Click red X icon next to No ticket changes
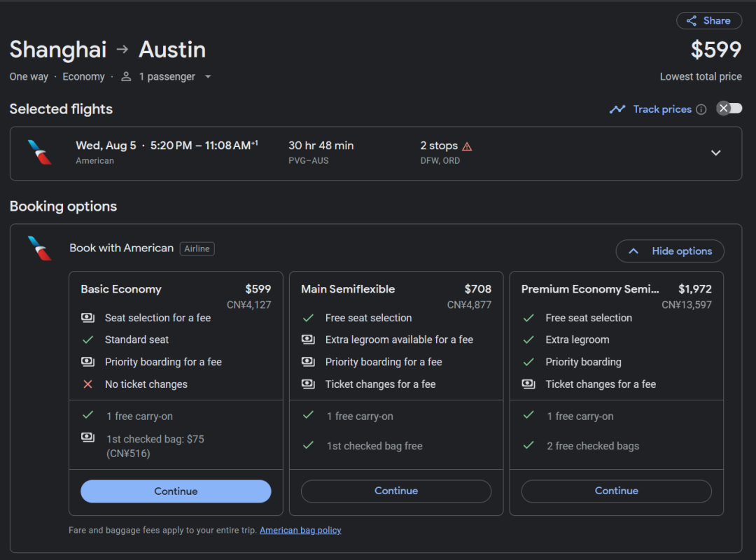This screenshot has height=560, width=756. point(87,384)
